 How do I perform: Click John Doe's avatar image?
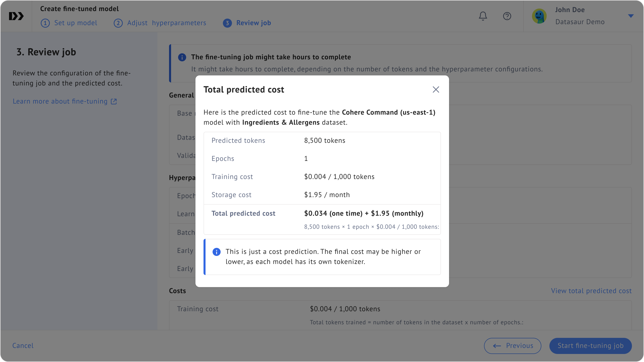coord(539,16)
